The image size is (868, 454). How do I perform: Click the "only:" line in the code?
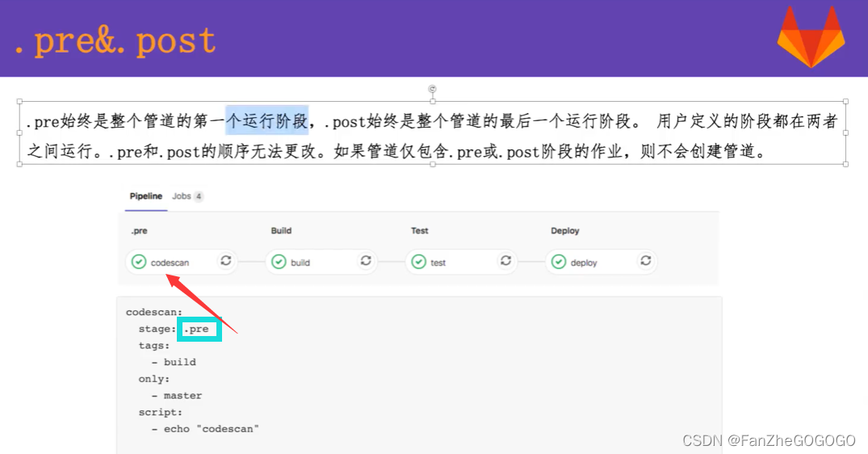click(x=154, y=379)
